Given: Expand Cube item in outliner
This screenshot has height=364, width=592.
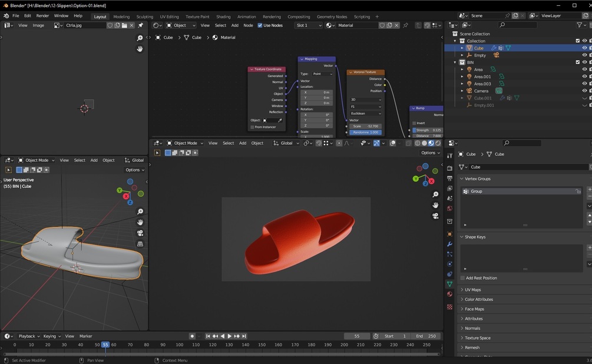Looking at the screenshot, I should 462,48.
